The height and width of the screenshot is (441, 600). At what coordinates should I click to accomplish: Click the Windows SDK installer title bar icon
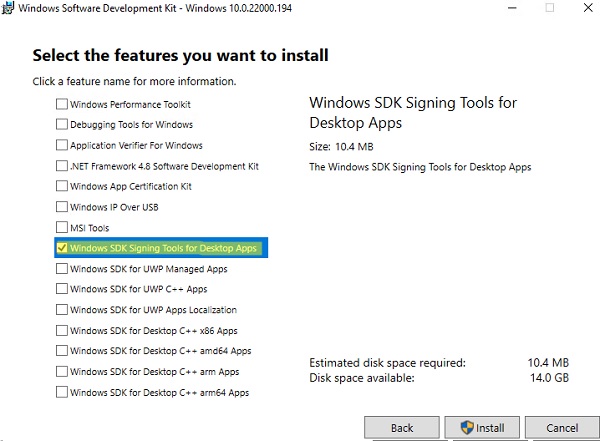tap(8, 8)
